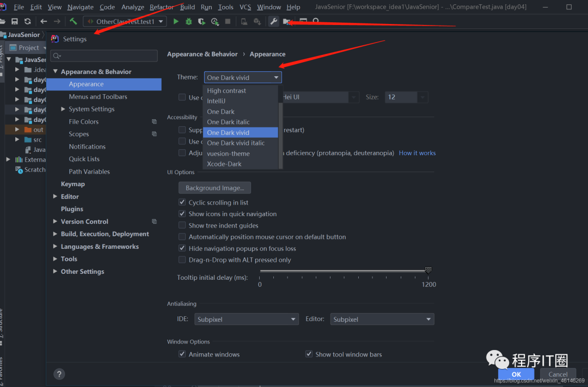Image resolution: width=588 pixels, height=387 pixels.
Task: Click the Synchronize refresh icon
Action: point(27,21)
